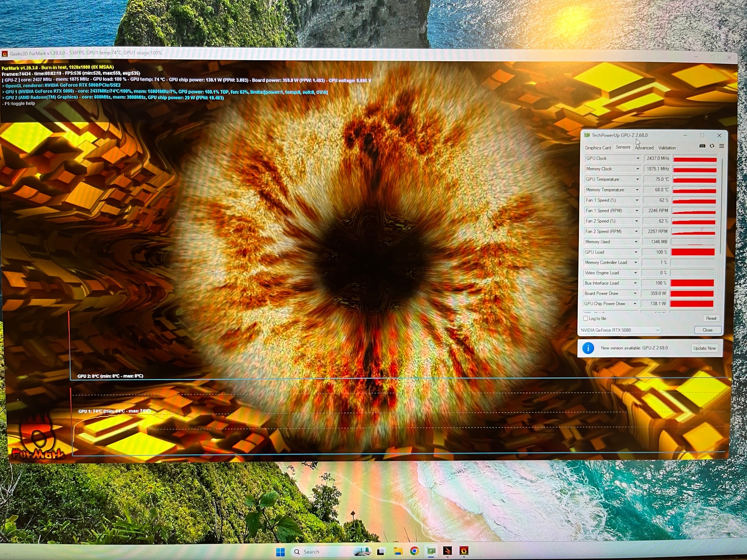Launch Chrome from the taskbar
Image resolution: width=747 pixels, height=560 pixels.
[414, 551]
